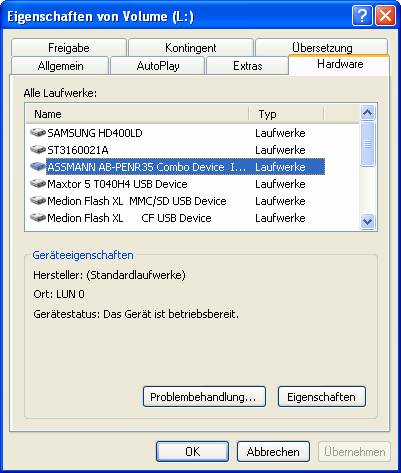Select the Kontingent tab
The height and width of the screenshot is (473, 401).
[x=191, y=47]
